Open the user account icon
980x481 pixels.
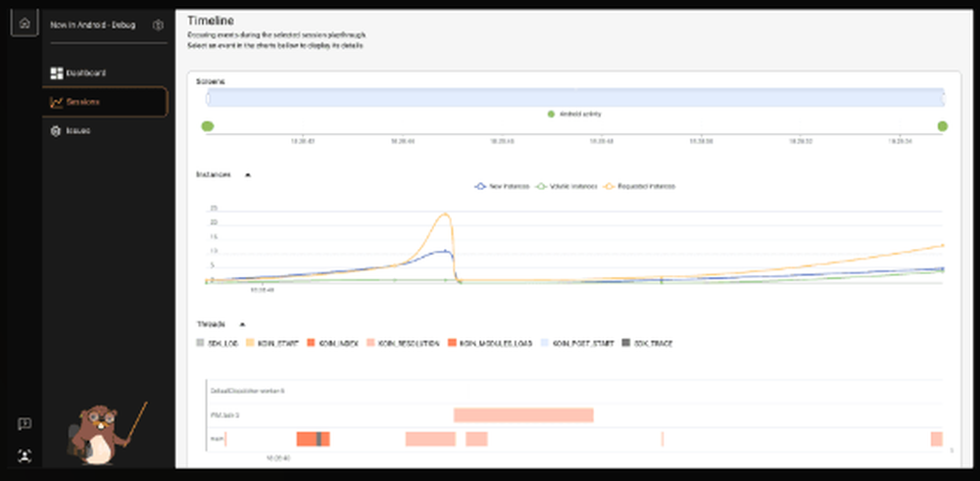[x=24, y=456]
